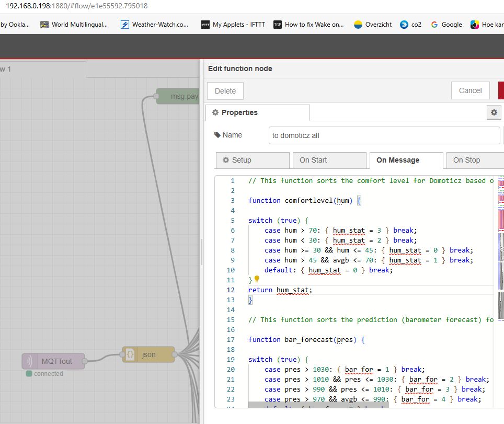Click the 'default: { hum_stat = 0 }' line

coord(328,270)
